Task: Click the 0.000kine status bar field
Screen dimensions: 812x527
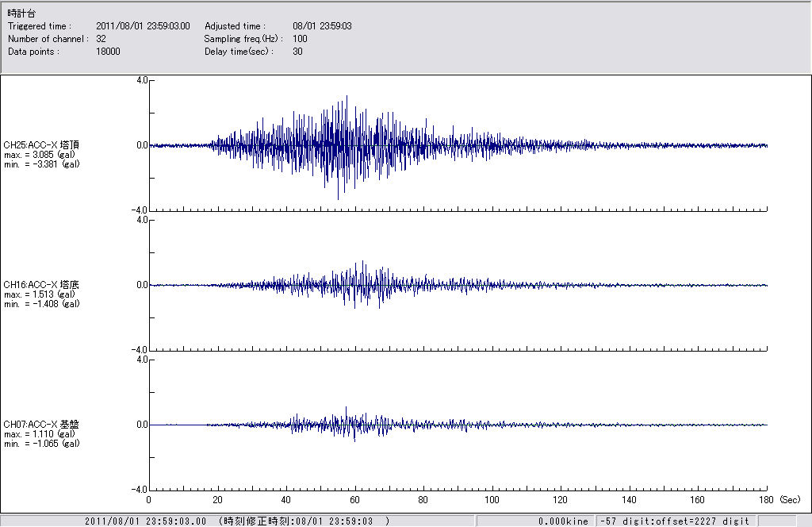Action: pos(563,521)
